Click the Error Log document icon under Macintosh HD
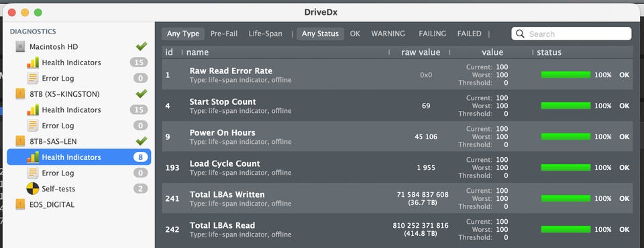 pos(33,78)
